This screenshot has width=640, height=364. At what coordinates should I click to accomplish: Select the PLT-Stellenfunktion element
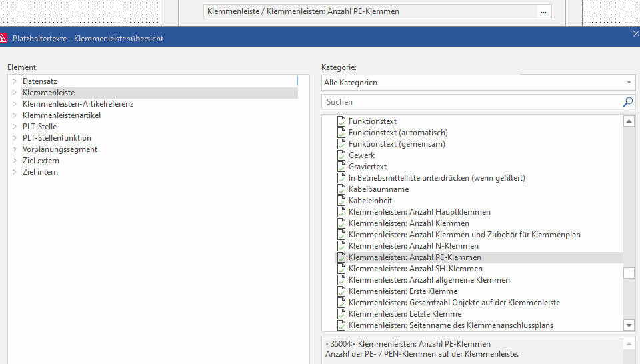coord(57,138)
